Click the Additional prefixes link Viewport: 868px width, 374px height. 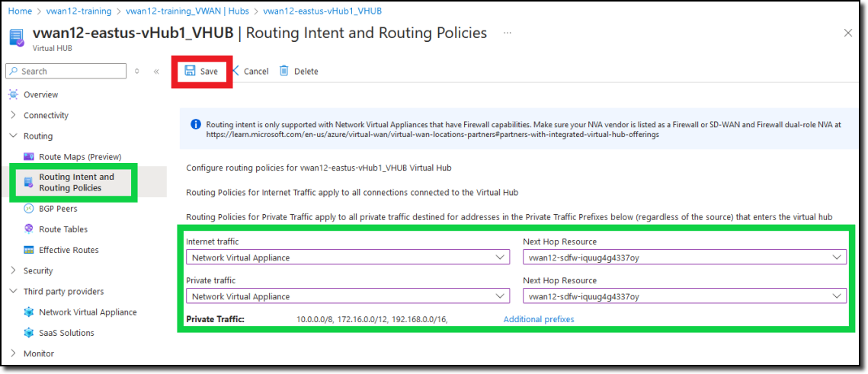[x=539, y=319]
